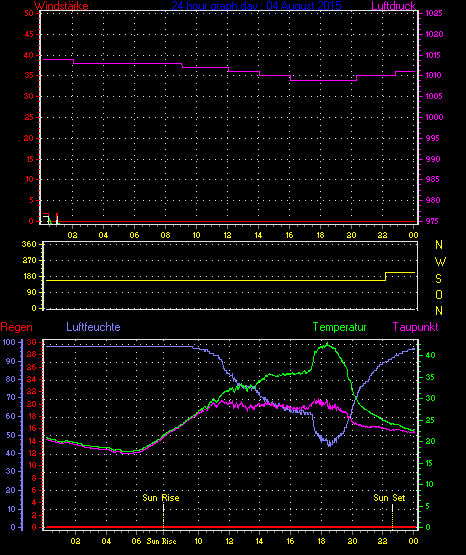Click the temperature peak near 18 o'clock
The image size is (466, 555).
pyautogui.click(x=327, y=344)
